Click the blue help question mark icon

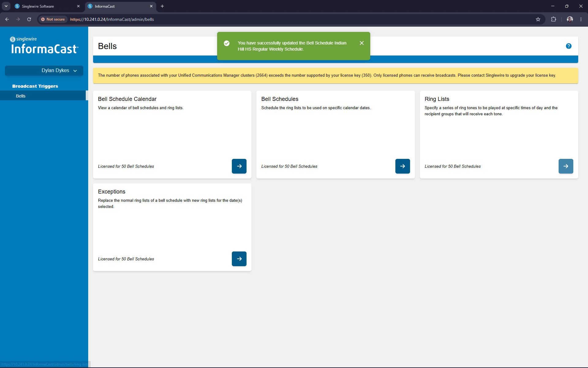pyautogui.click(x=569, y=46)
